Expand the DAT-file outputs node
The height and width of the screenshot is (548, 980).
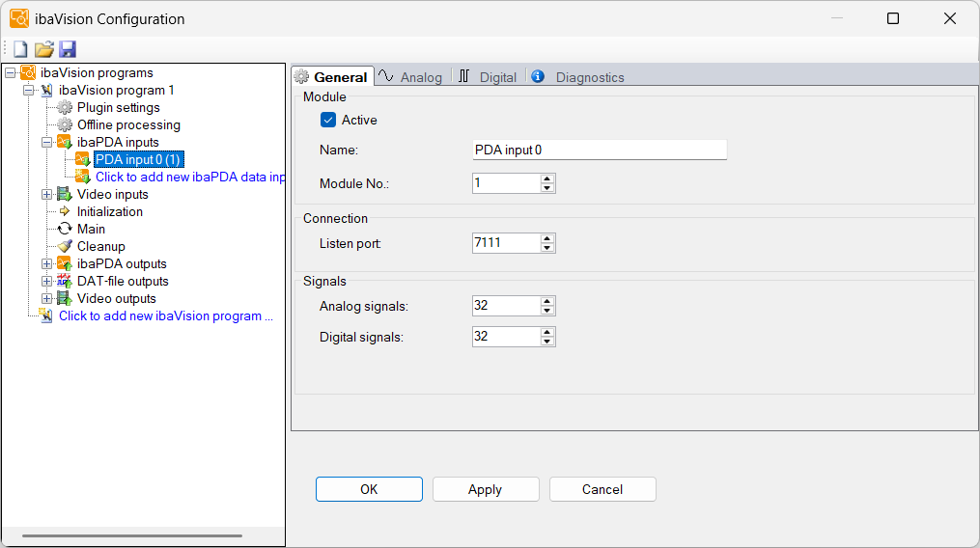pos(47,282)
